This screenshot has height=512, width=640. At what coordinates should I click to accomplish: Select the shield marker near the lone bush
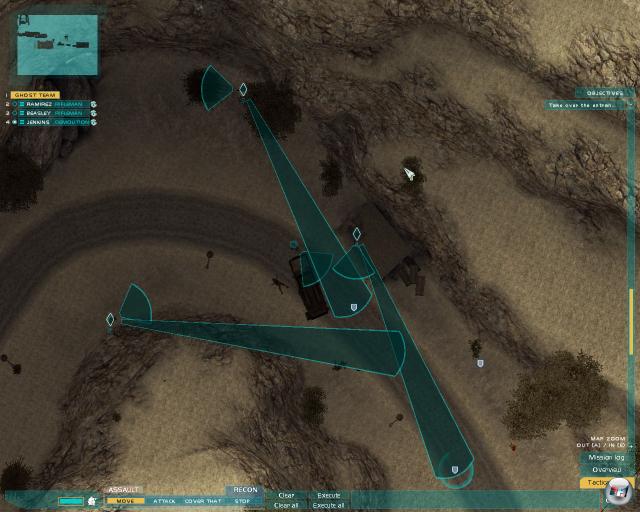coord(480,363)
